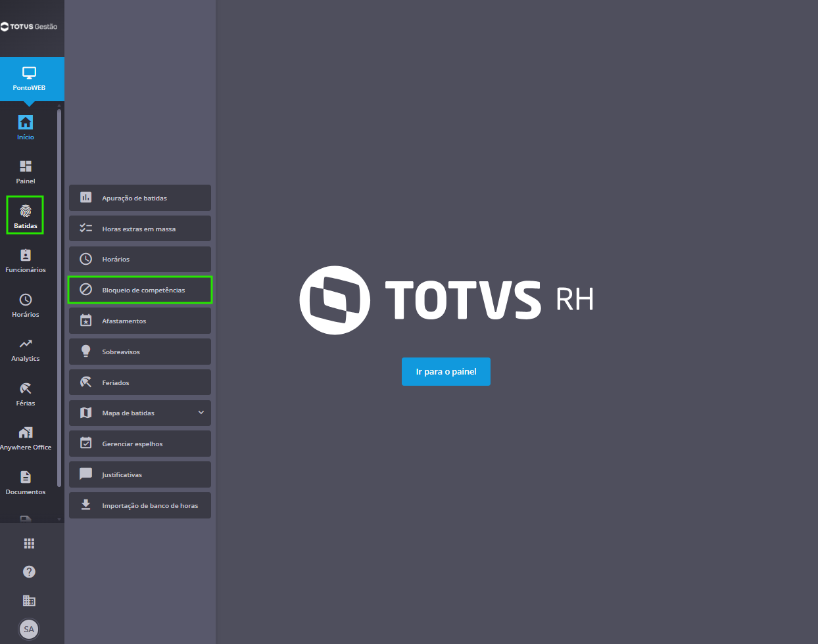Click the Mapa de batidas map icon

click(x=85, y=413)
